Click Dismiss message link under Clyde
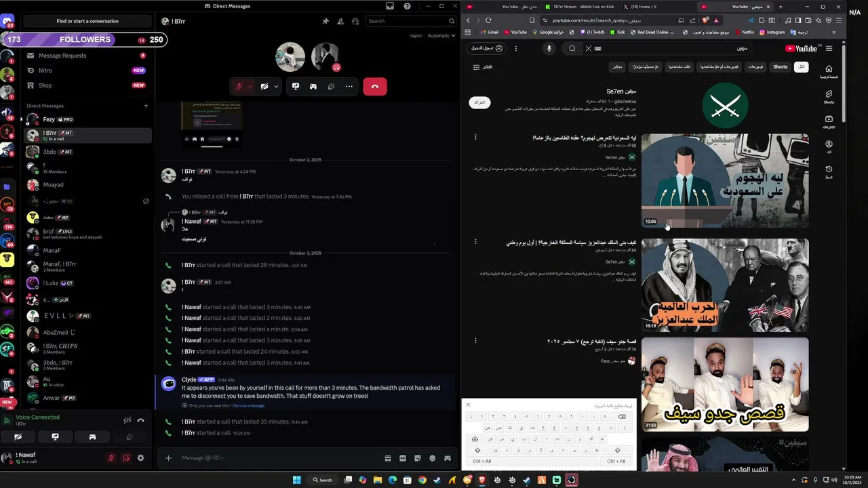Image resolution: width=868 pixels, height=488 pixels. pos(248,405)
